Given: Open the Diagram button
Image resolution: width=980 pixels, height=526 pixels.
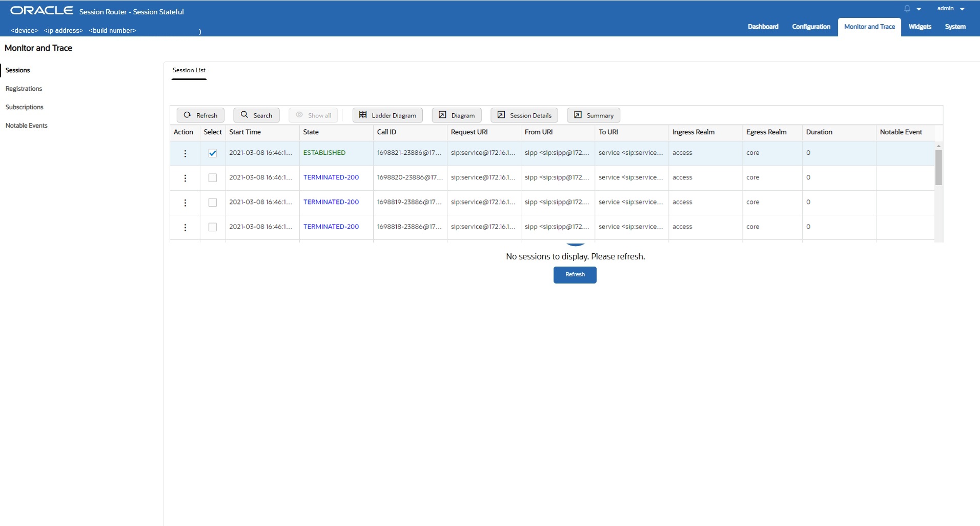Looking at the screenshot, I should (x=457, y=115).
